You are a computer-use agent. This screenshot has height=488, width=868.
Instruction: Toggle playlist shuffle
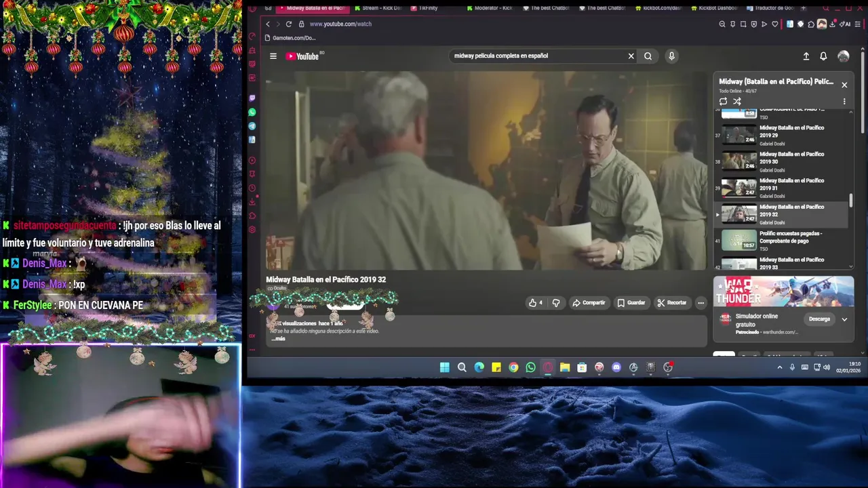coord(737,102)
